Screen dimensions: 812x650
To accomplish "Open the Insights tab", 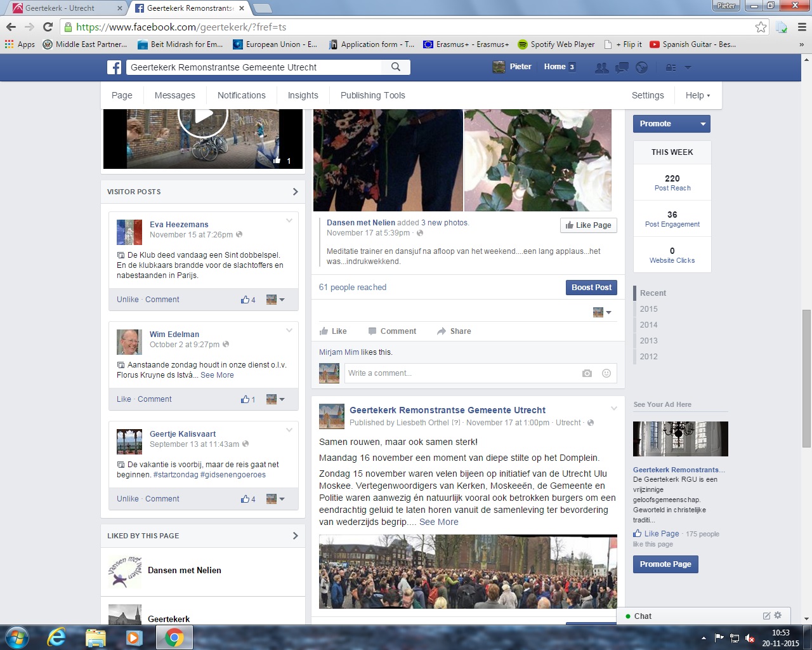I will coord(303,95).
